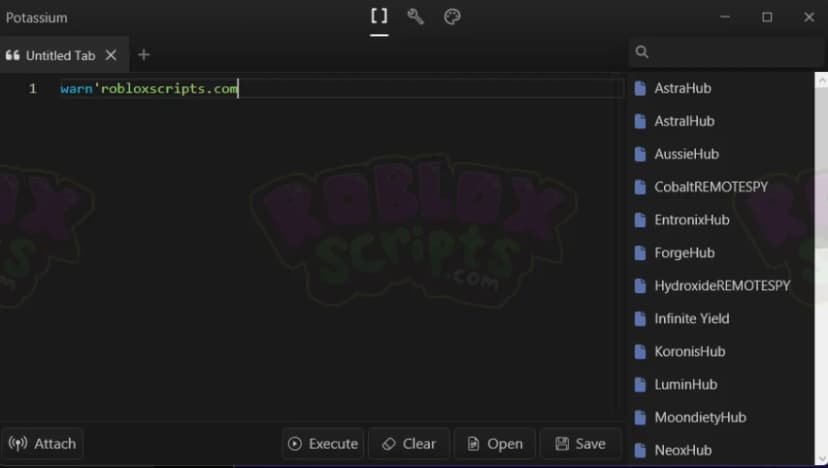Image resolution: width=828 pixels, height=468 pixels.
Task: Click file icon beside LuminHub
Action: 640,385
